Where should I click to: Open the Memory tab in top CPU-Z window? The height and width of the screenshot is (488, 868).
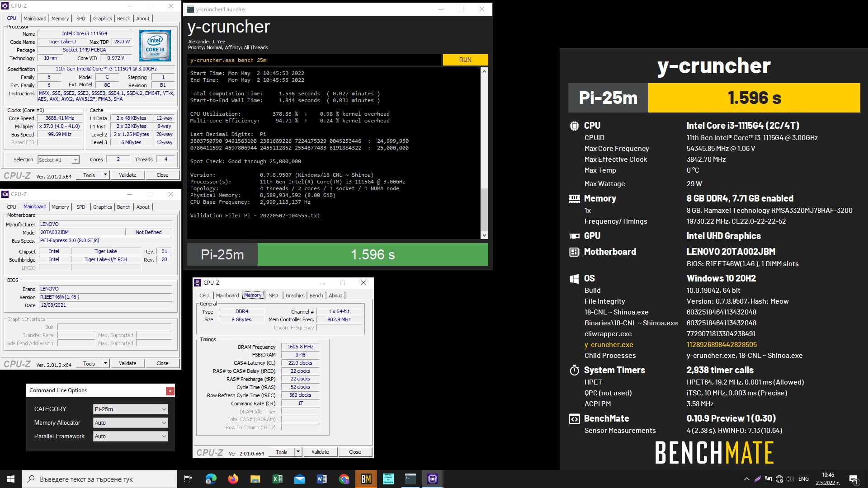(60, 19)
